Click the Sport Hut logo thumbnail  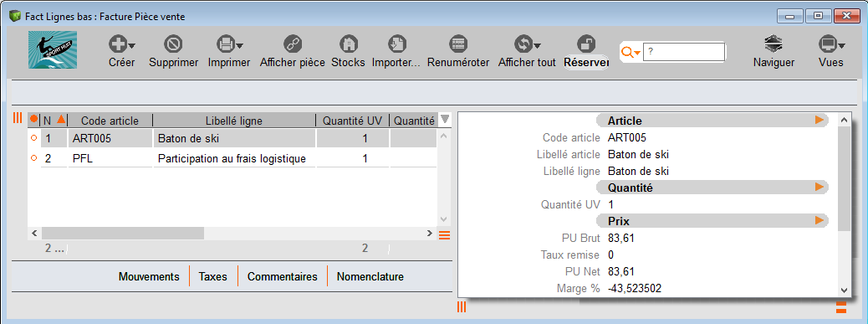[x=53, y=50]
